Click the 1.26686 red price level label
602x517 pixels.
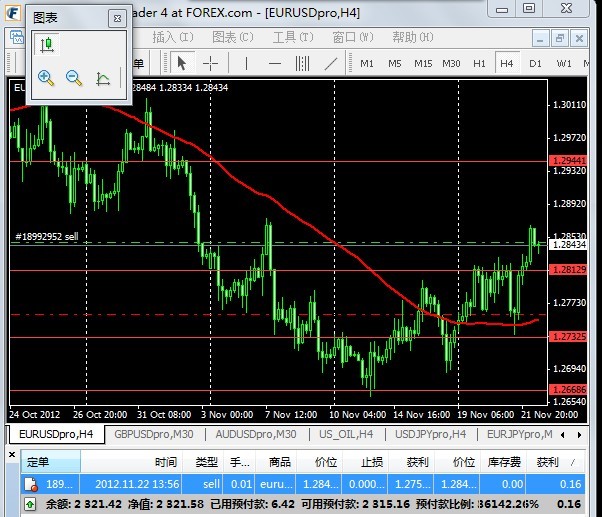coord(569,390)
